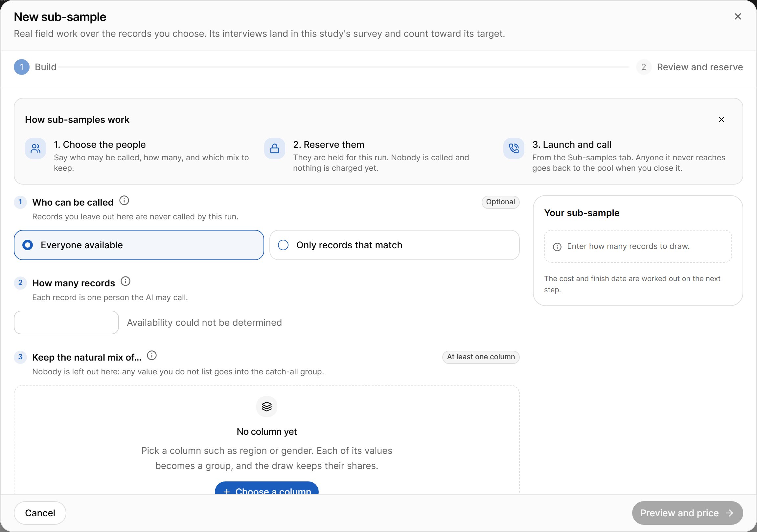Click the layers icon above No column yet

pyautogui.click(x=266, y=407)
